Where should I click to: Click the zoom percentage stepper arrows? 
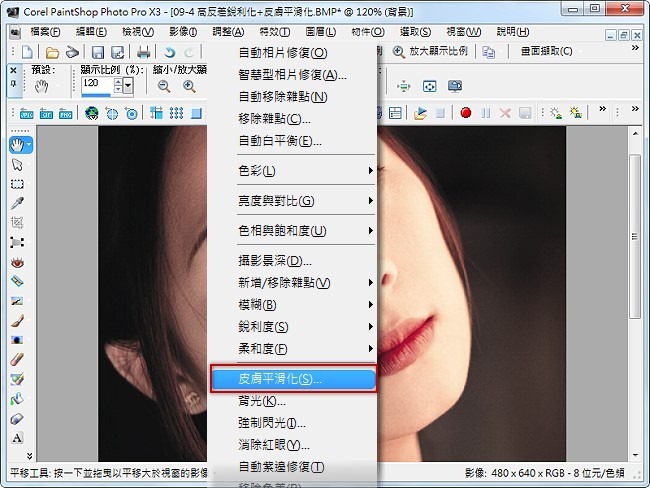(x=118, y=85)
